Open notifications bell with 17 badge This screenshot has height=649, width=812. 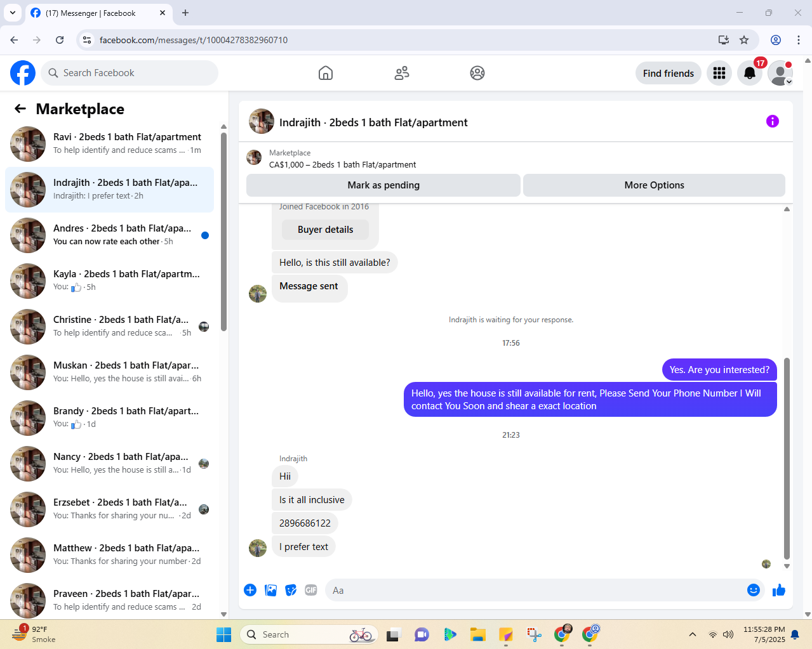(x=750, y=73)
